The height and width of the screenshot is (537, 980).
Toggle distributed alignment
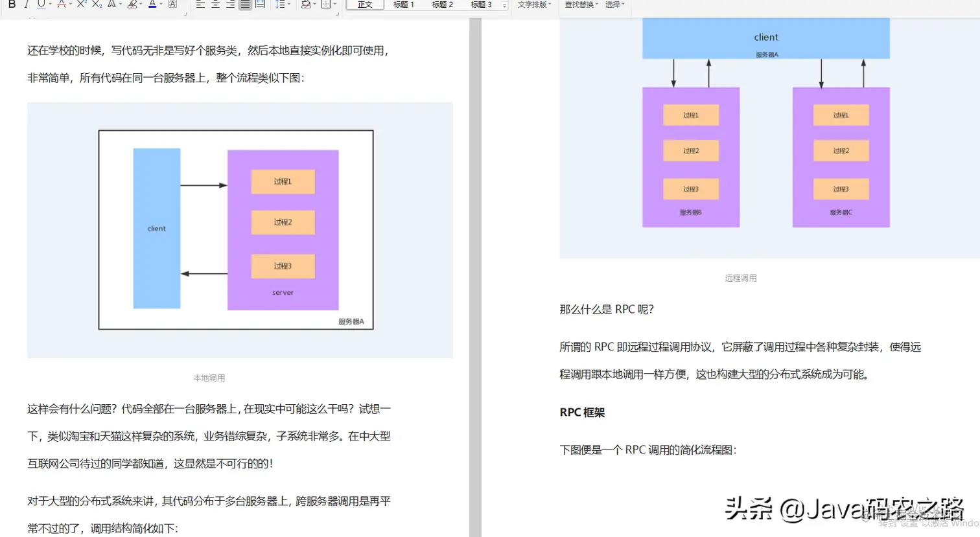[x=259, y=5]
